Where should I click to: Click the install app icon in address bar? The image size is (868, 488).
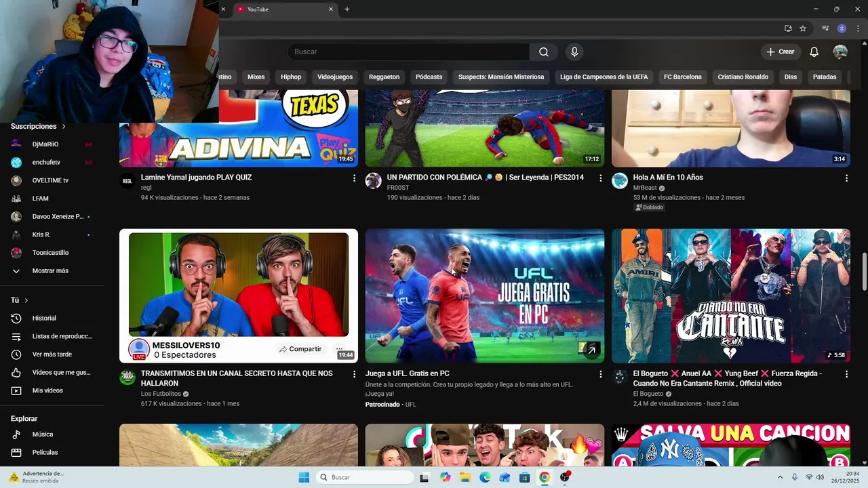pos(788,28)
